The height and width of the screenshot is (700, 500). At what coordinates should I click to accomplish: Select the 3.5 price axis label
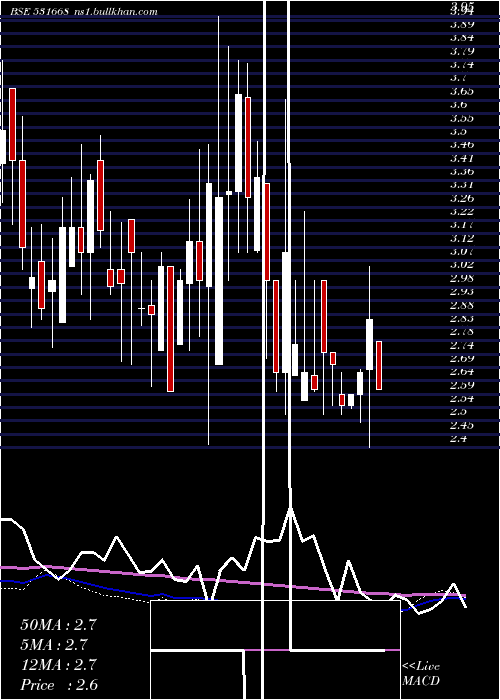[x=458, y=131]
